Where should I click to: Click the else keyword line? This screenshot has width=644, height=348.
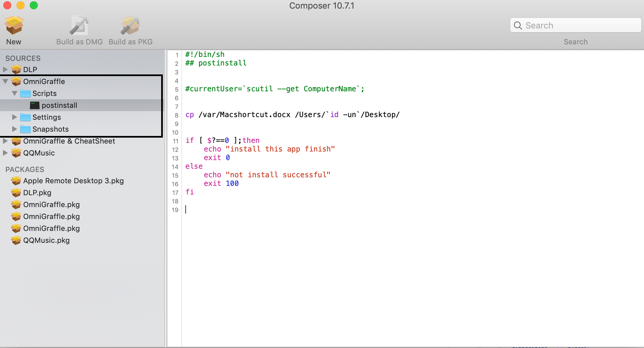click(x=194, y=166)
